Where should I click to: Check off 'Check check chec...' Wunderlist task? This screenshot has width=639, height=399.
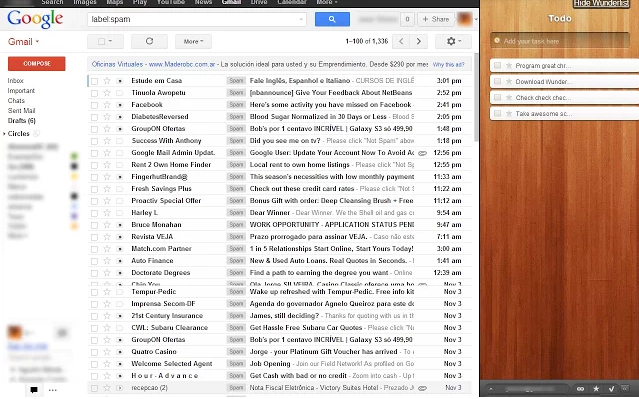click(497, 97)
